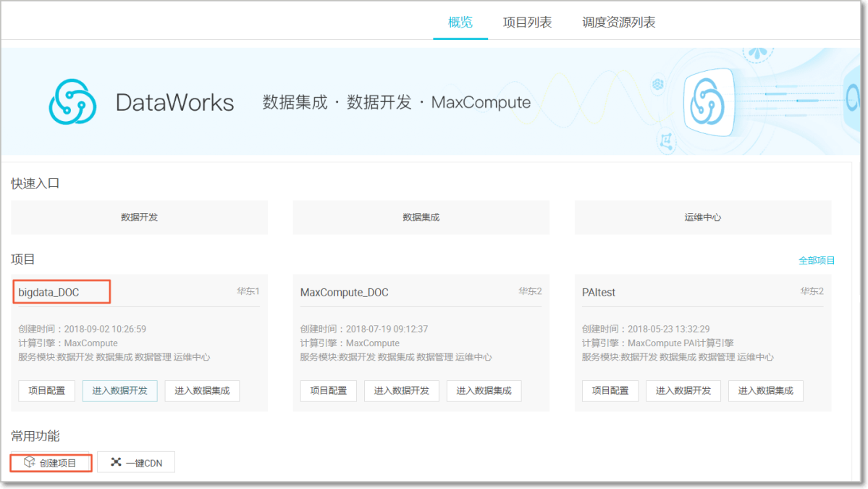Click the 常用功能 section heading
Viewport: 868px width, 489px height.
(35, 436)
